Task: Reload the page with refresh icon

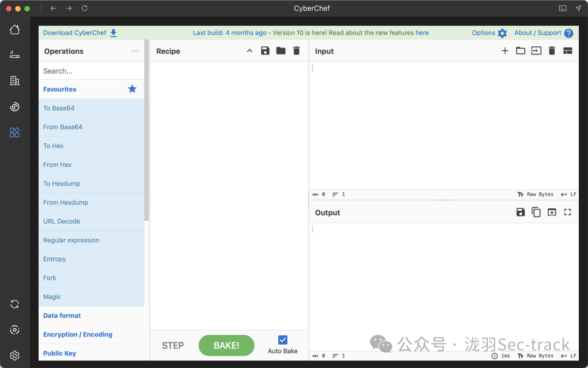Action: click(85, 8)
